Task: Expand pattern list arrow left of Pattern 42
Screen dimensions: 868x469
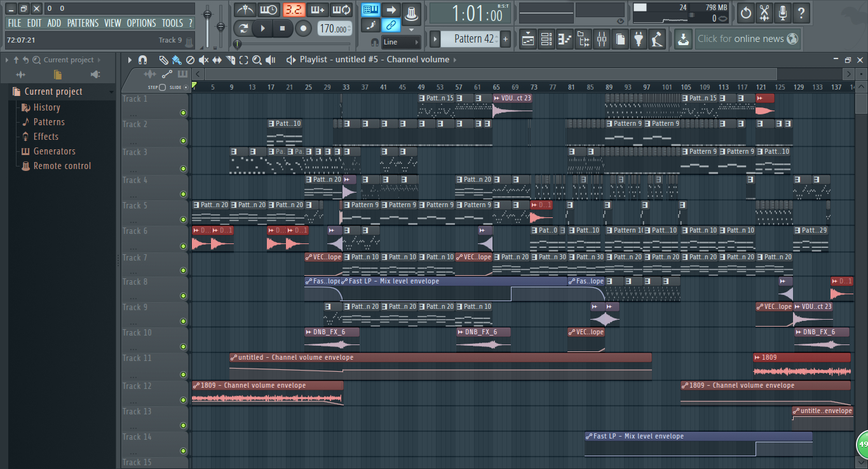Action: 435,39
